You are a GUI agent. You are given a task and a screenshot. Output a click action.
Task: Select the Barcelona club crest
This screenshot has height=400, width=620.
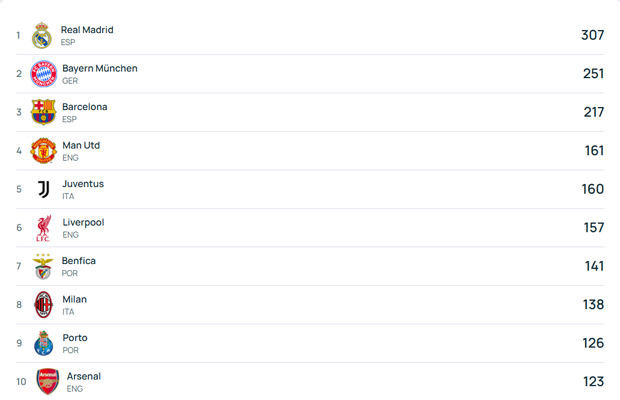pyautogui.click(x=43, y=112)
